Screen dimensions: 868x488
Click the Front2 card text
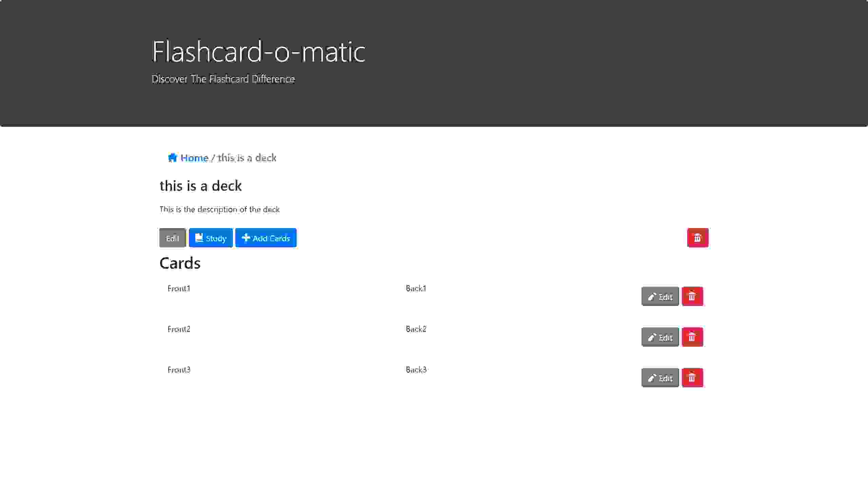tap(179, 329)
